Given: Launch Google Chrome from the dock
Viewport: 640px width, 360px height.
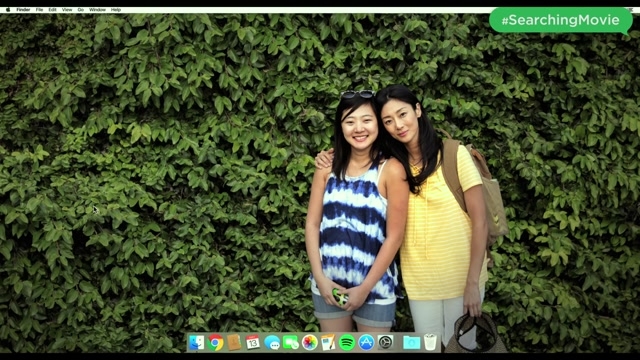Looking at the screenshot, I should [216, 342].
